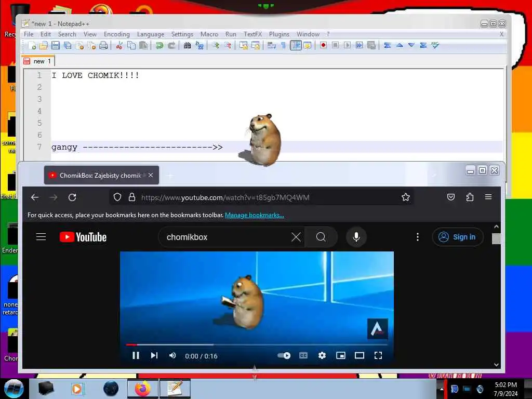Viewport: 532px width, 399px height.
Task: Click the Print icon in Notepad++ toolbar
Action: click(x=103, y=46)
